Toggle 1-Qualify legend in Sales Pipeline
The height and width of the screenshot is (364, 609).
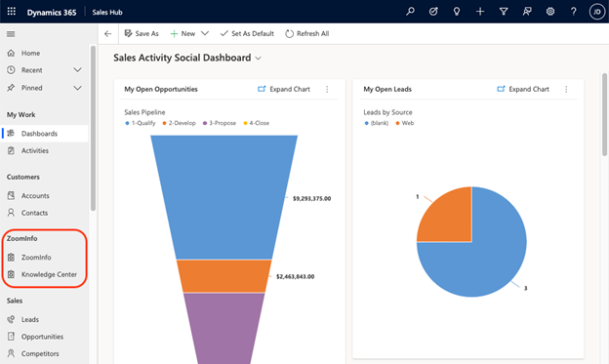click(x=141, y=123)
